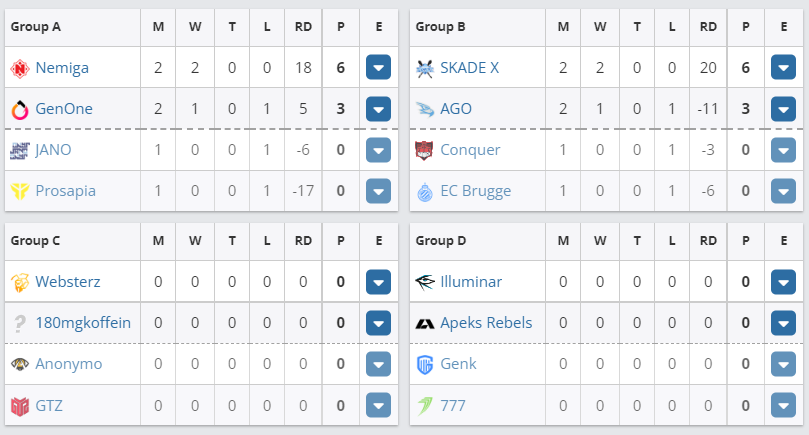The width and height of the screenshot is (809, 435).
Task: Click the RD column header in Group B
Action: [708, 27]
